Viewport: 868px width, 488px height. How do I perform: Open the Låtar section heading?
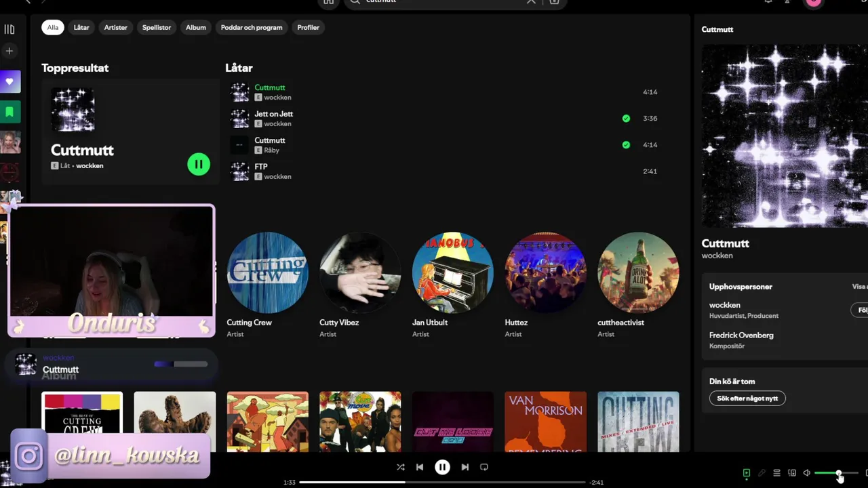(239, 68)
